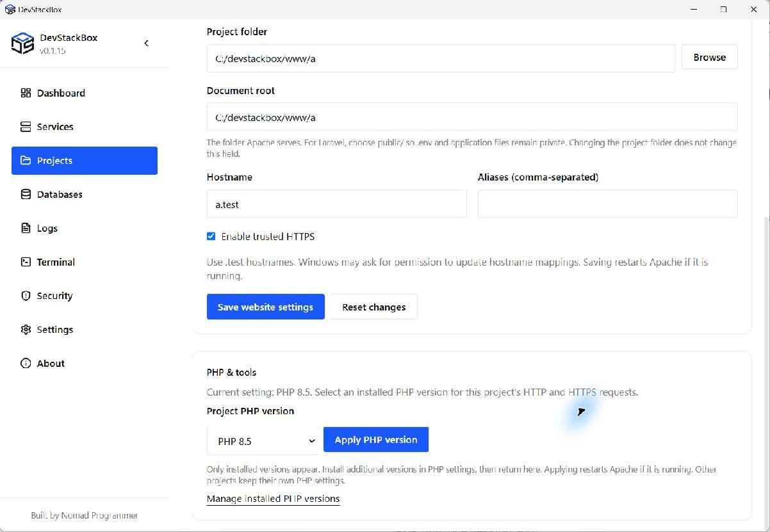Click the Hostname field containing a.test

(336, 204)
